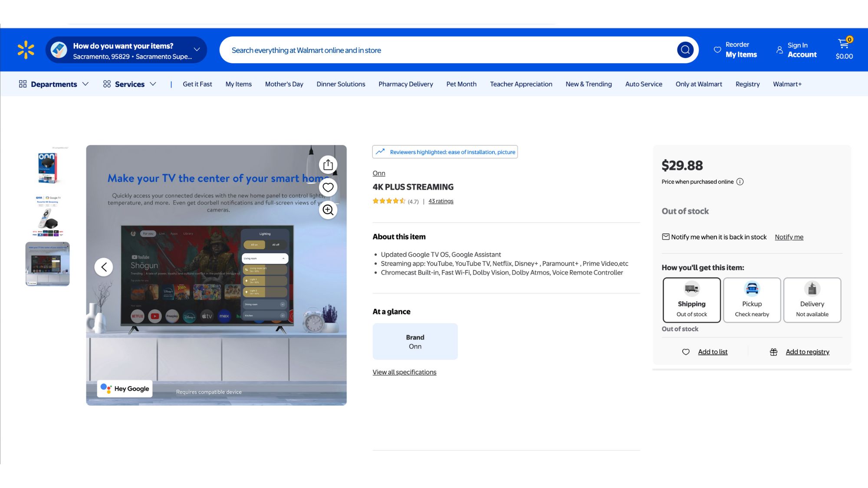This screenshot has height=488, width=868.
Task: Click View all specifications link
Action: pos(404,372)
